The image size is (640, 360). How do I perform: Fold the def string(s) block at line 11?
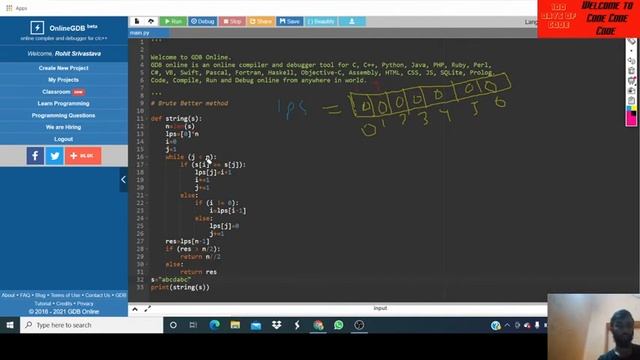[147, 119]
